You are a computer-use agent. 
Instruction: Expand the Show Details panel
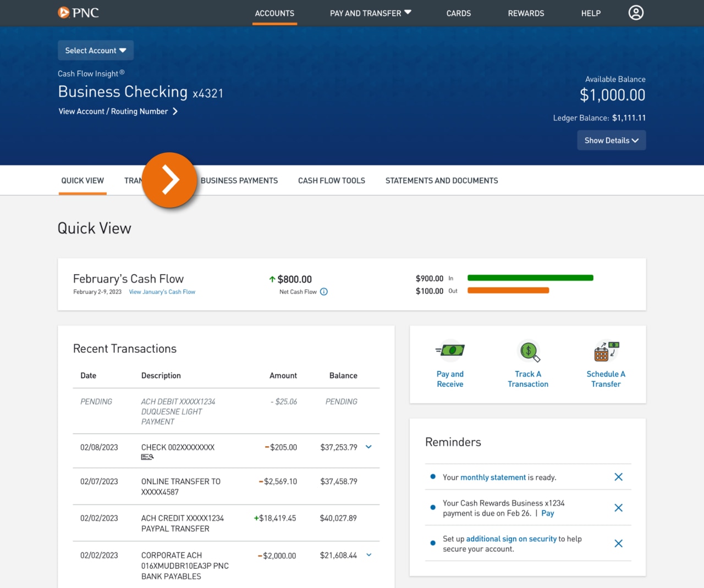coord(611,140)
